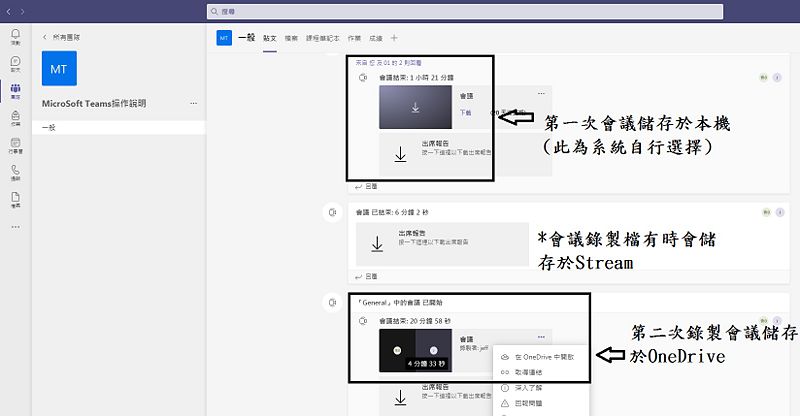Open Teams in the left sidebar
This screenshot has width=800, height=416.
coord(16,91)
